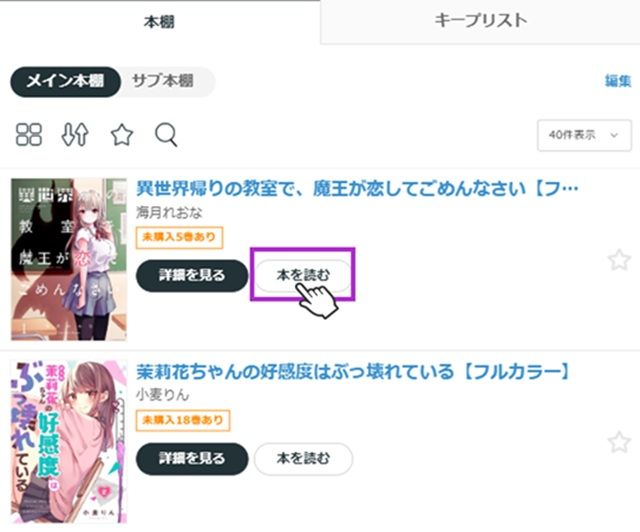Favorite the 茉莉花ちゃん book star
640x532 pixels.
coord(619,442)
